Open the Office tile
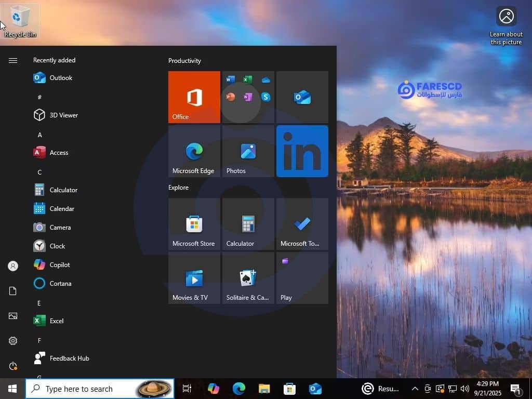The image size is (532, 399). coord(194,97)
